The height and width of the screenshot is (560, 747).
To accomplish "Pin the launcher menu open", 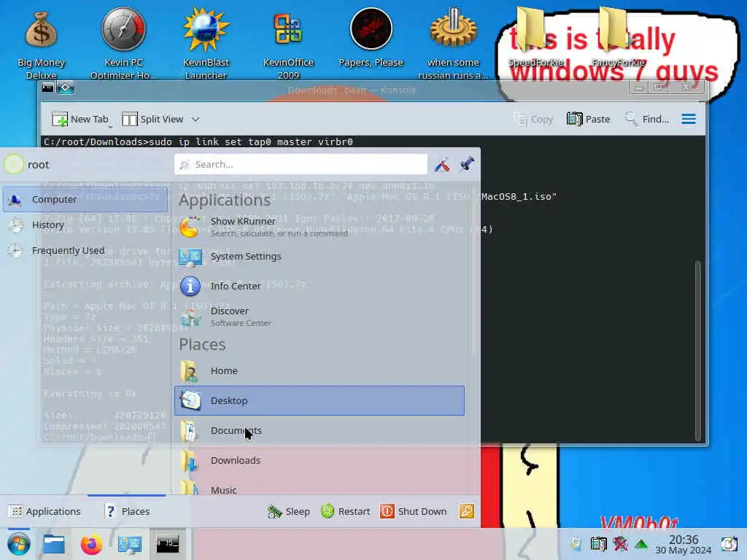I will (467, 164).
